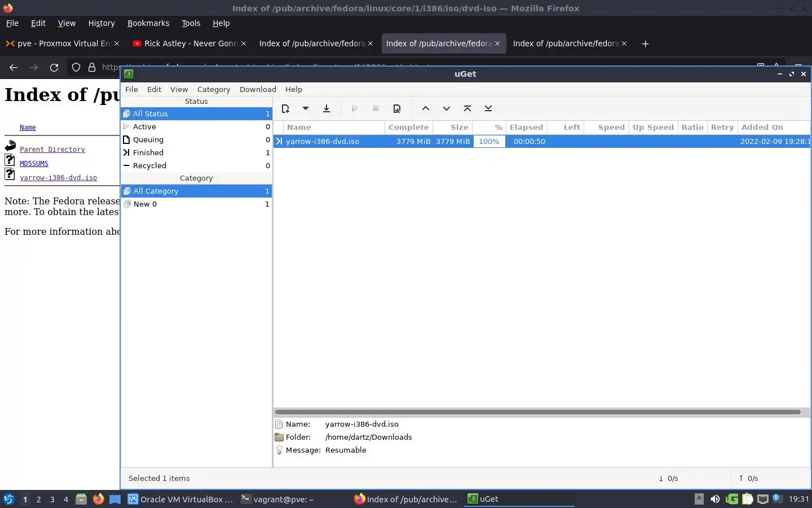Click Firefox back arrow button
Viewport: 812px width, 508px height.
pyautogui.click(x=14, y=67)
